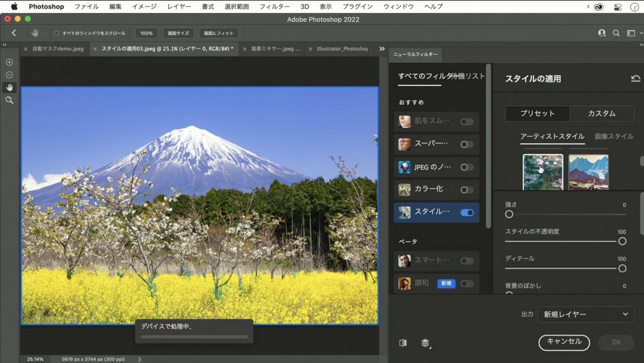Select the Zoom tool magnifier icon
Viewport: 644px width, 363px height.
[x=9, y=100]
